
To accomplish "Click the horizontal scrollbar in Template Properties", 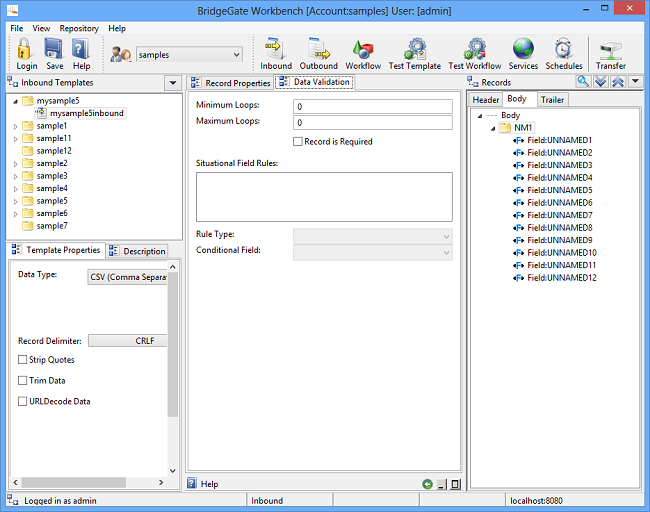I will (x=74, y=483).
